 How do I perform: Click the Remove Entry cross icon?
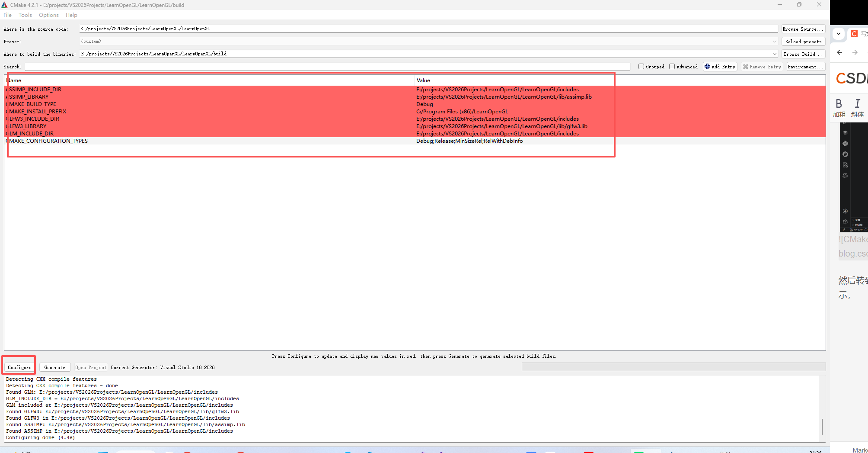(x=746, y=67)
